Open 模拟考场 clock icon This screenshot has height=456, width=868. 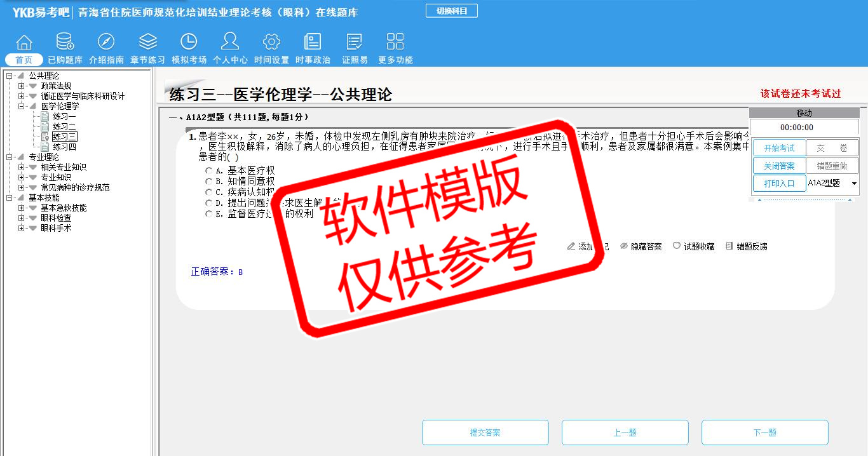click(189, 43)
